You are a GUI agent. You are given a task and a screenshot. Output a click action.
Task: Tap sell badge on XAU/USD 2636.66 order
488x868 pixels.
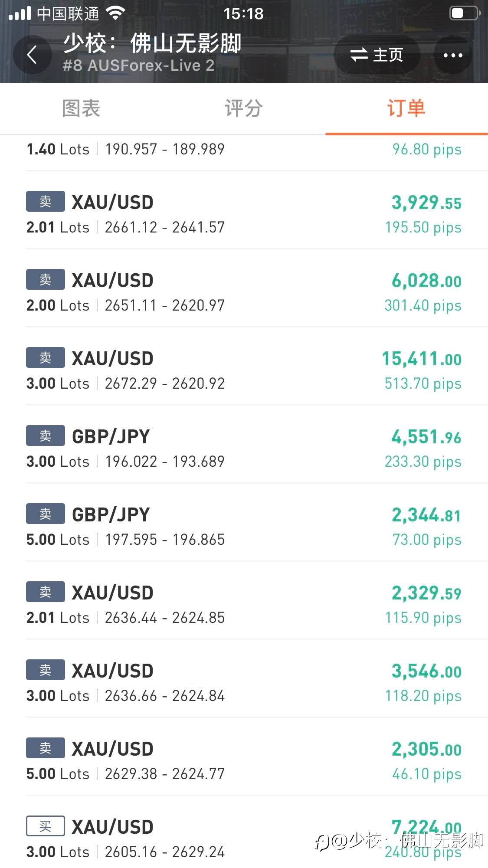click(46, 670)
